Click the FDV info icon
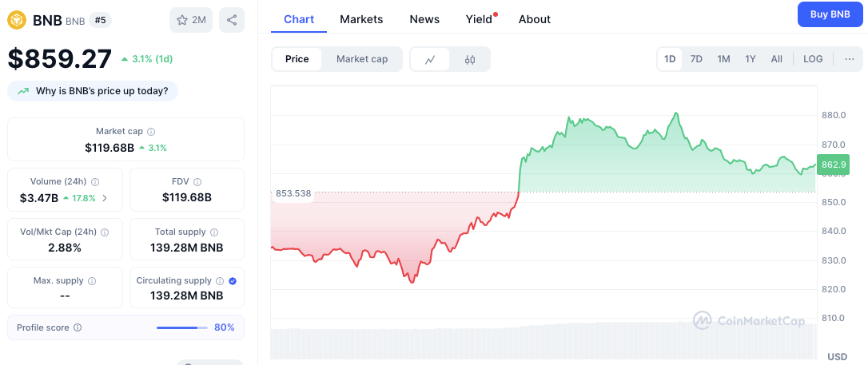Viewport: 868px width, 365px height. [x=197, y=182]
